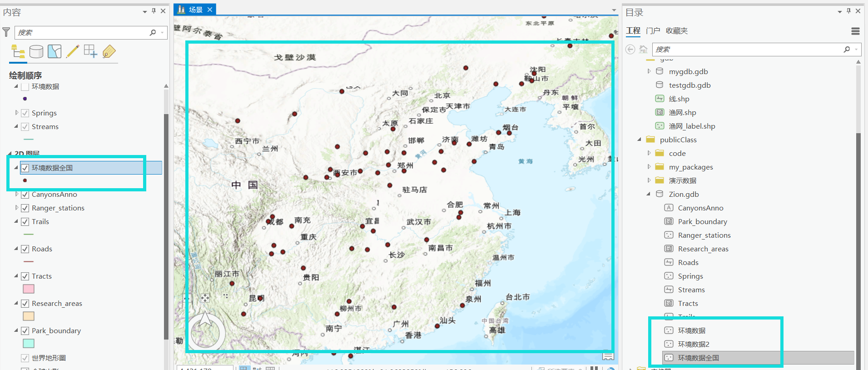Select List By Drawing Order icon
This screenshot has height=370, width=868.
(18, 51)
